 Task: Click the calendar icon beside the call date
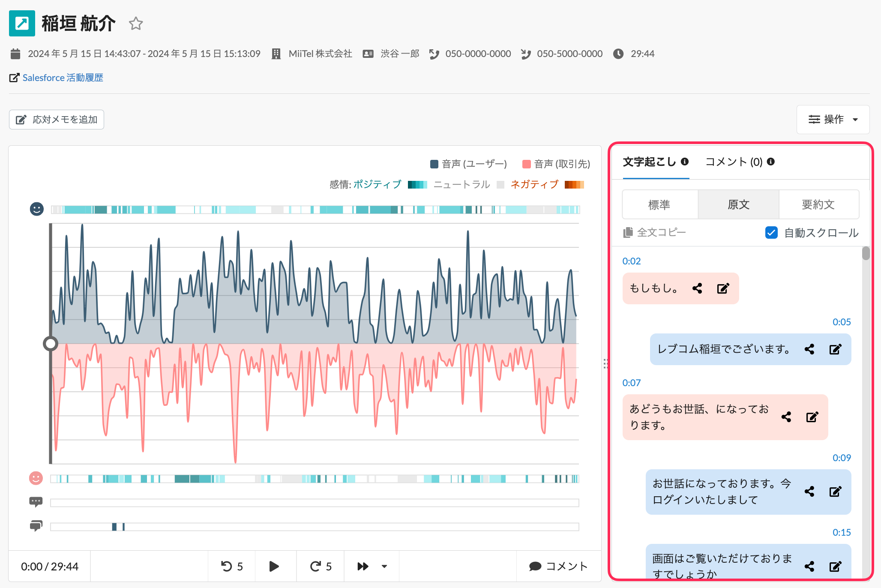(15, 54)
